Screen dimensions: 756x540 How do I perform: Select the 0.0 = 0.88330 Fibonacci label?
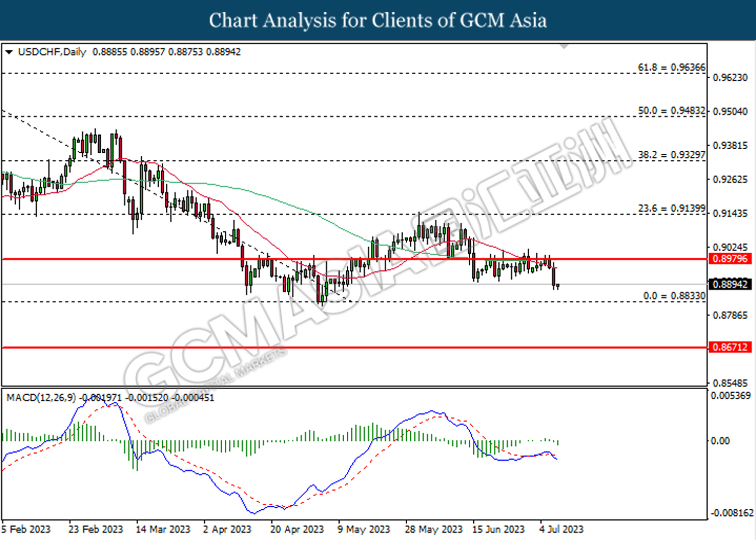click(674, 296)
